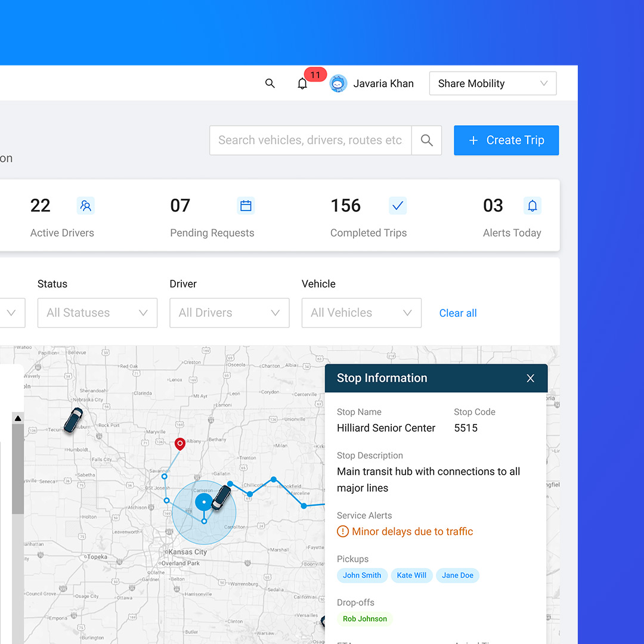This screenshot has height=644, width=644.
Task: Click the Topeka map label
Action: 97,557
